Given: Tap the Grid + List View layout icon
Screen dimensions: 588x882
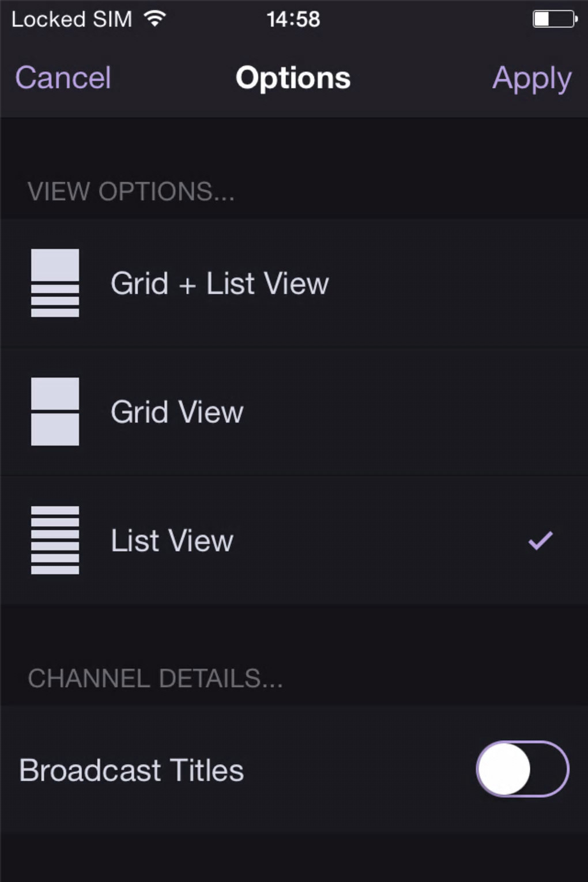Looking at the screenshot, I should [55, 283].
